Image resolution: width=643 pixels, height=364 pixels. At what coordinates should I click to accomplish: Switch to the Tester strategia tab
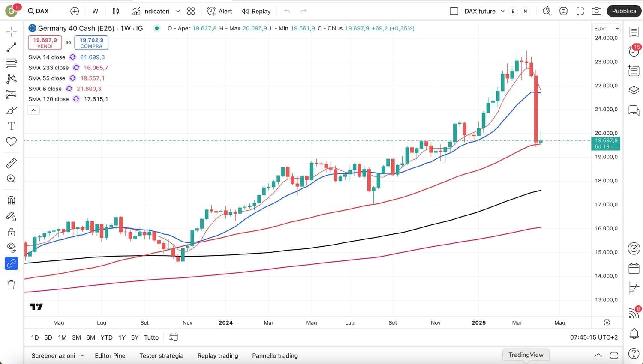[x=161, y=355]
